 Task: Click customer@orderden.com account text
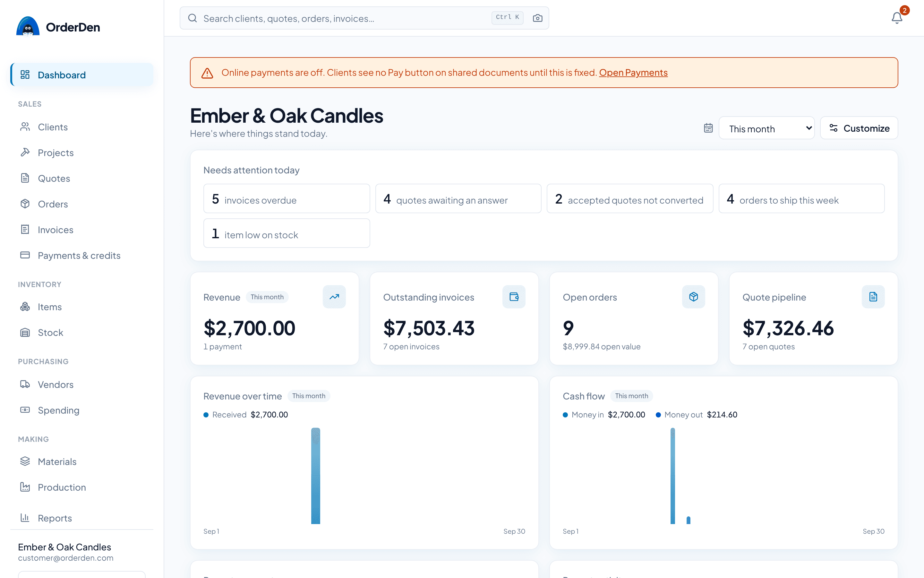pos(66,558)
